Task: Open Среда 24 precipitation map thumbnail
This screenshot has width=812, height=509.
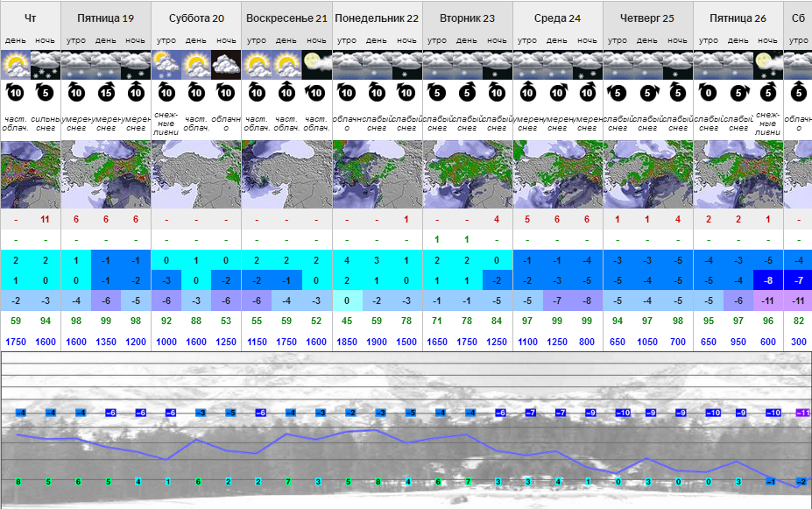Action: coord(558,174)
